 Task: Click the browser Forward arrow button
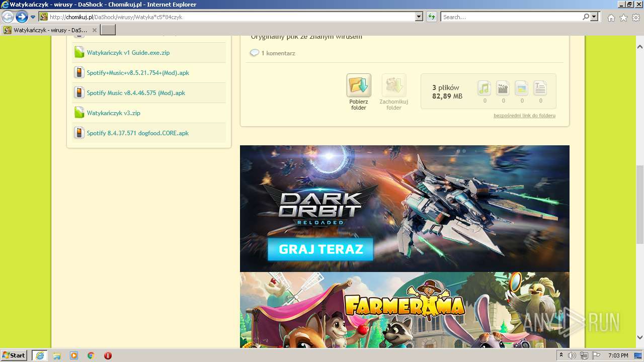click(21, 17)
